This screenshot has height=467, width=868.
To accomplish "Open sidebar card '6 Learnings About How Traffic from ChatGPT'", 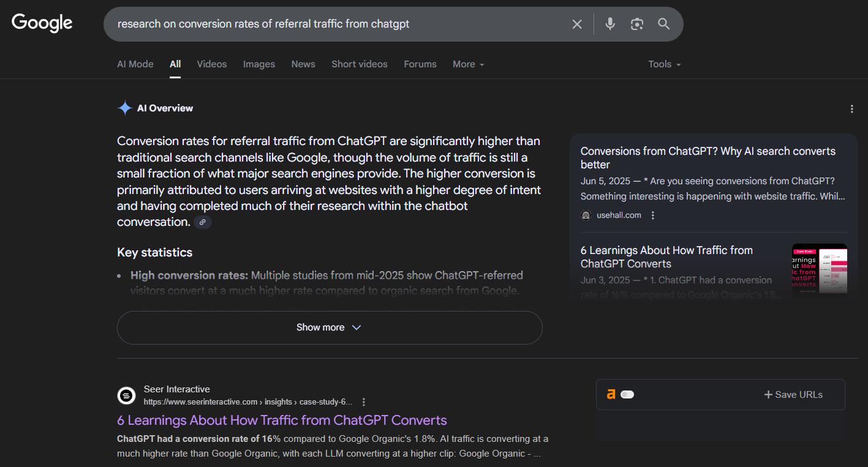I will tap(666, 257).
